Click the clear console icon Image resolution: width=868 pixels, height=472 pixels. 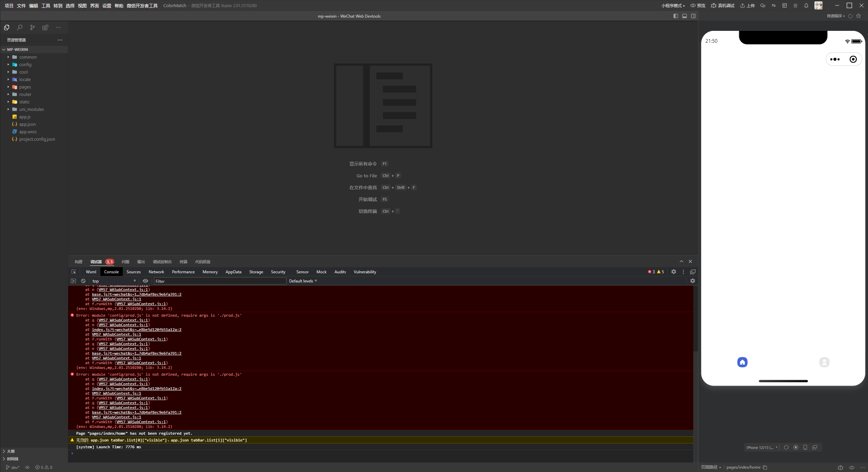pos(83,281)
